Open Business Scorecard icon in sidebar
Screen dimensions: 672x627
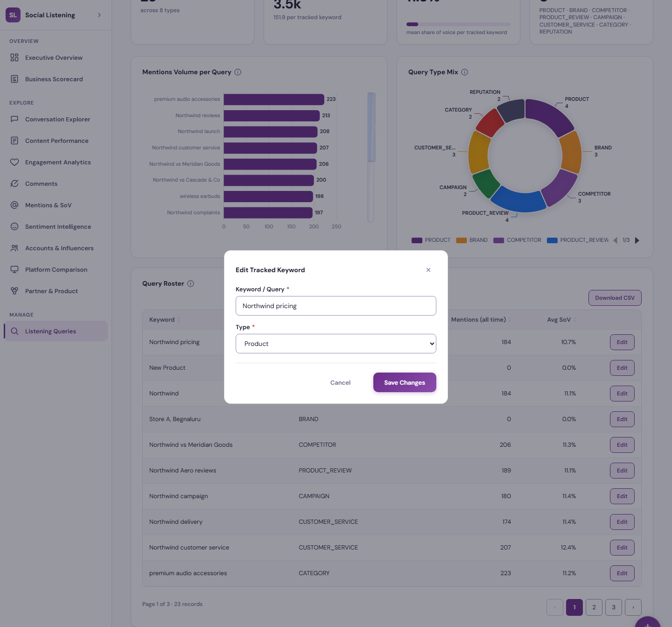click(x=14, y=79)
